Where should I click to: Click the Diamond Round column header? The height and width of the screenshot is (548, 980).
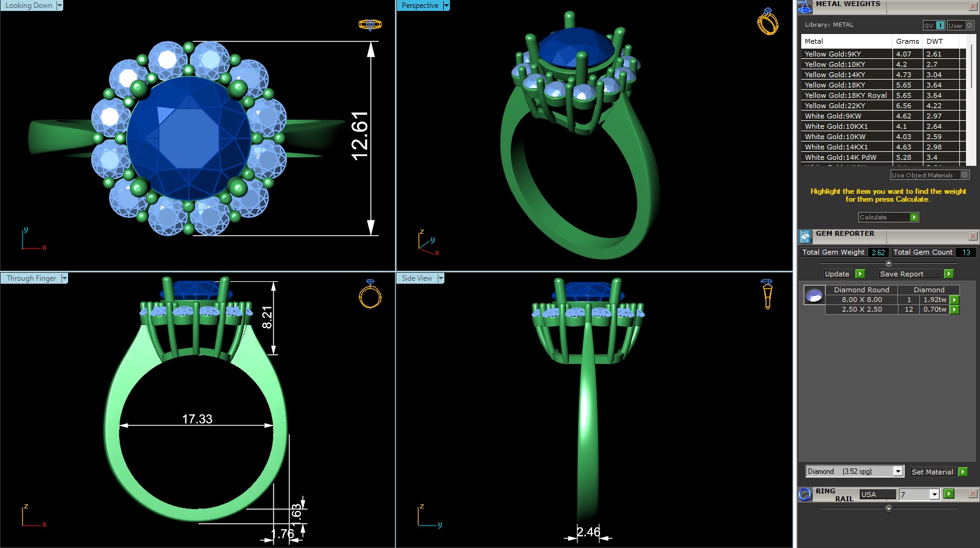point(861,290)
